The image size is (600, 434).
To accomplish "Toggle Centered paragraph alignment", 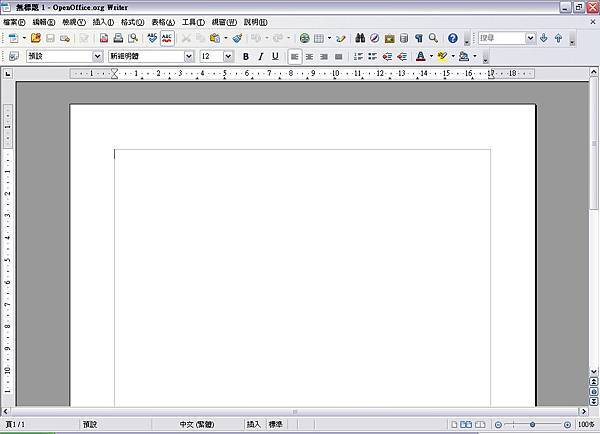I will 309,56.
